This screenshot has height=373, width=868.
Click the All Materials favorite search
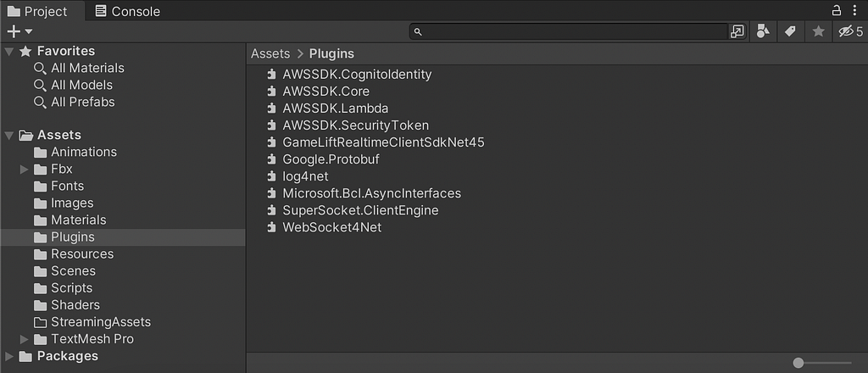tap(87, 68)
